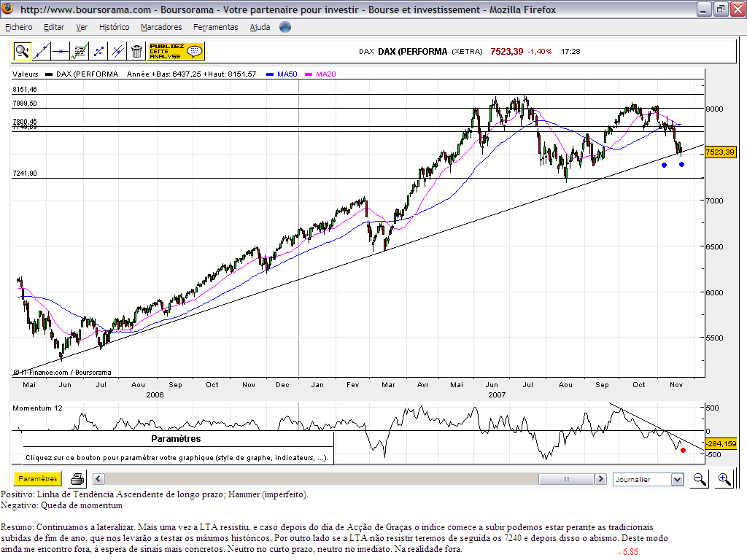Click the MA50 legend label
This screenshot has width=747, height=560.
(287, 74)
